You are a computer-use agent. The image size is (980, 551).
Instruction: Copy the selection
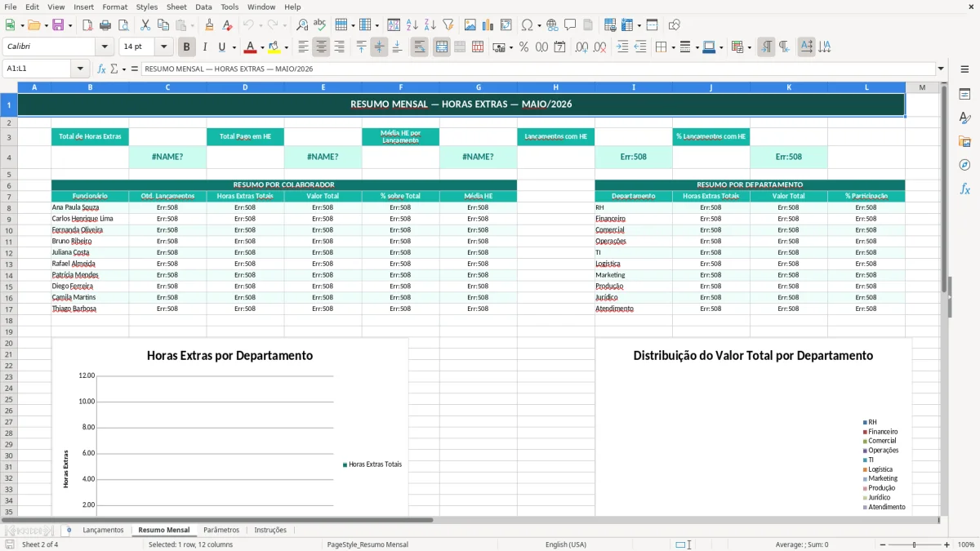pyautogui.click(x=163, y=25)
